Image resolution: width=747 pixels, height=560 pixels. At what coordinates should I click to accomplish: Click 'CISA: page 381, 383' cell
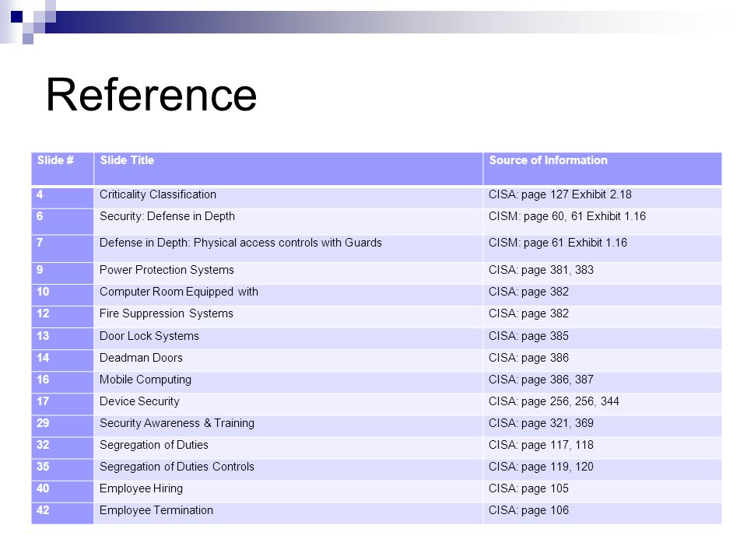(x=602, y=273)
